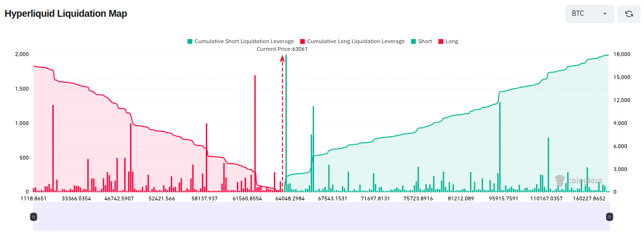The image size is (644, 233).
Task: Click the left zoom slider handle
Action: (34, 217)
